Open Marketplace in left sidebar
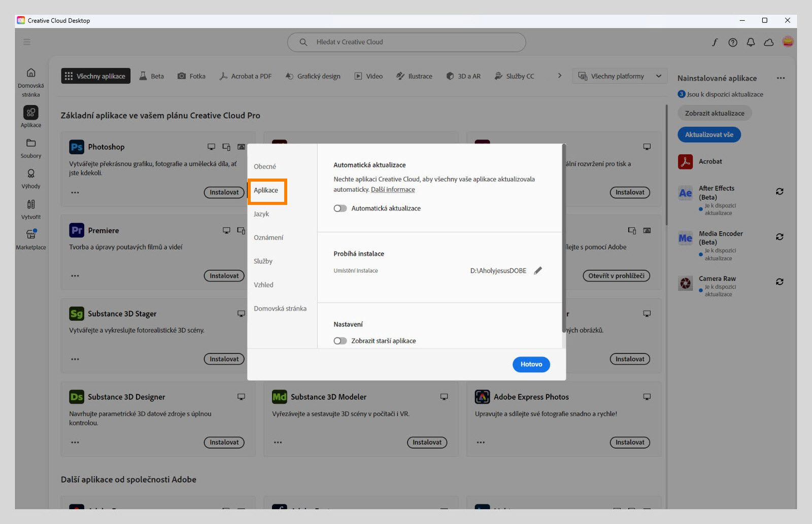Viewport: 812px width, 524px height. pyautogui.click(x=31, y=239)
